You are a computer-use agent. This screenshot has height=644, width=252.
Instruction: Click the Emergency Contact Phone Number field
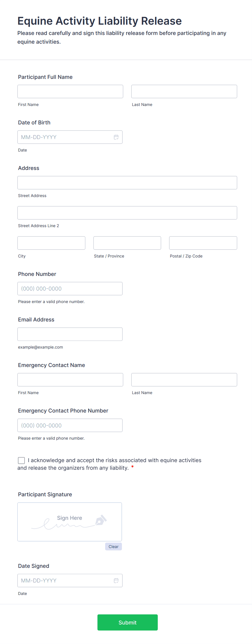tap(70, 425)
